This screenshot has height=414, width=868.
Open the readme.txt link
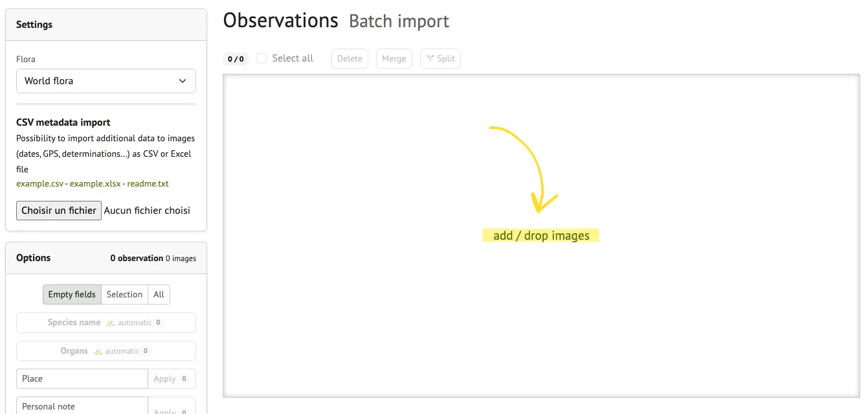148,183
